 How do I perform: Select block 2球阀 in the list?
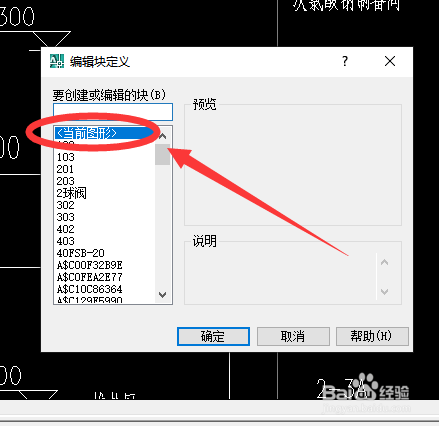click(x=104, y=193)
